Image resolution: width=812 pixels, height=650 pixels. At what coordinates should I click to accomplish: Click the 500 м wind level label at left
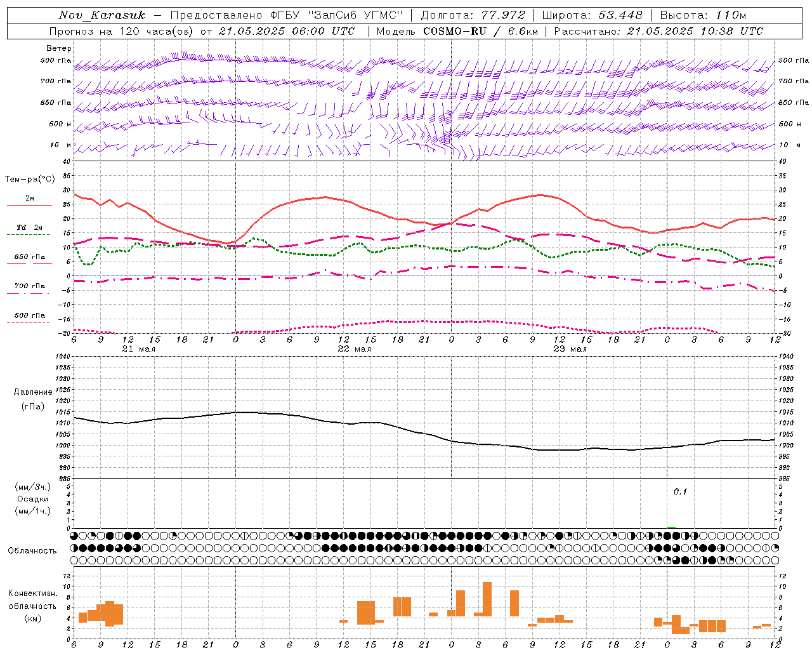coord(60,124)
